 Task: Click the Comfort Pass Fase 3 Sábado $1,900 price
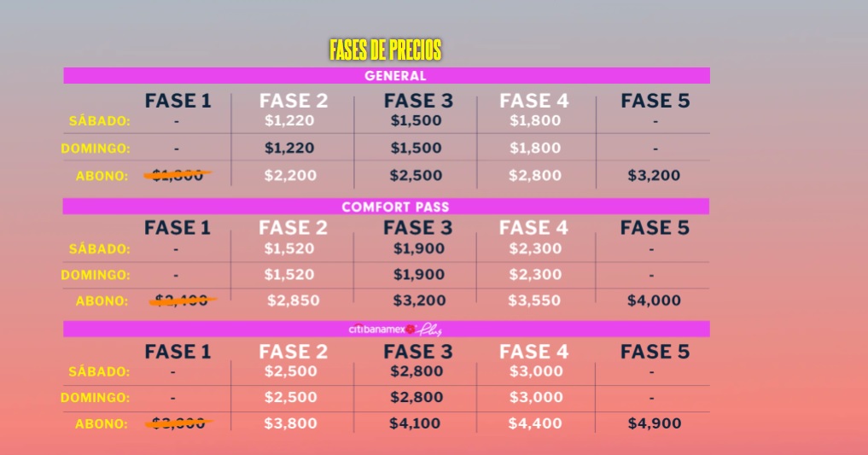[419, 248]
